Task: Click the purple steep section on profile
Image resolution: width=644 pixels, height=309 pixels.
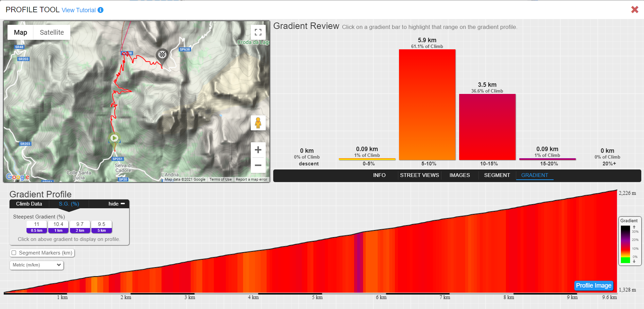Action: tap(359, 262)
